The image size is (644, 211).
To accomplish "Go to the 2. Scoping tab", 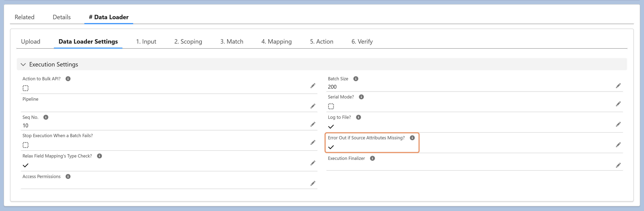I will (188, 42).
